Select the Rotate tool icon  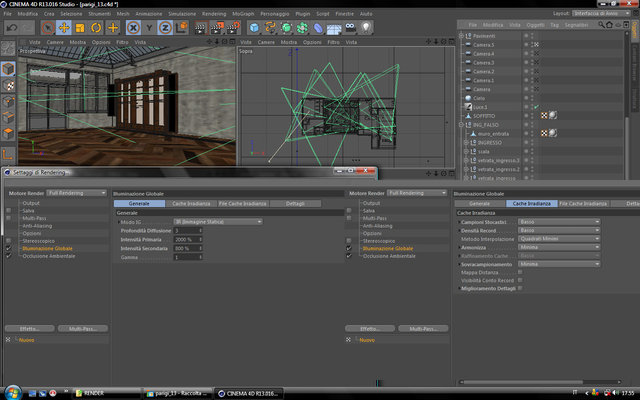pyautogui.click(x=96, y=28)
